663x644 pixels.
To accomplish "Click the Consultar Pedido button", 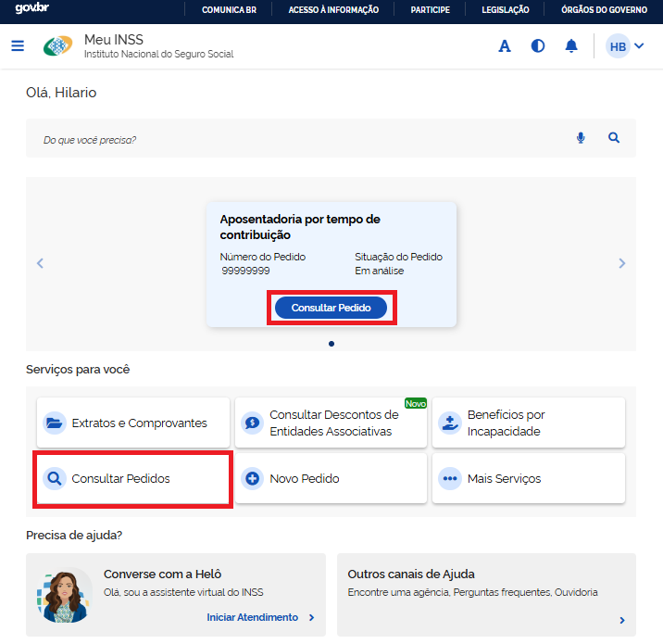I will (331, 308).
